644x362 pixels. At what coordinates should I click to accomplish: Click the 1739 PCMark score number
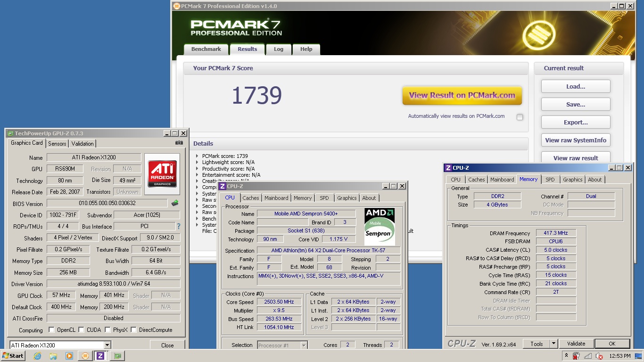pyautogui.click(x=257, y=95)
